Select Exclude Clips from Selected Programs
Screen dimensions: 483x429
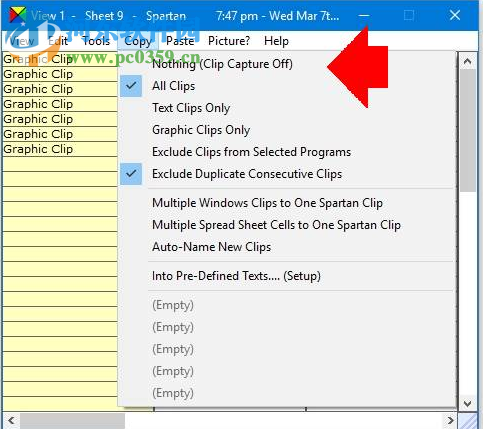pos(287,152)
